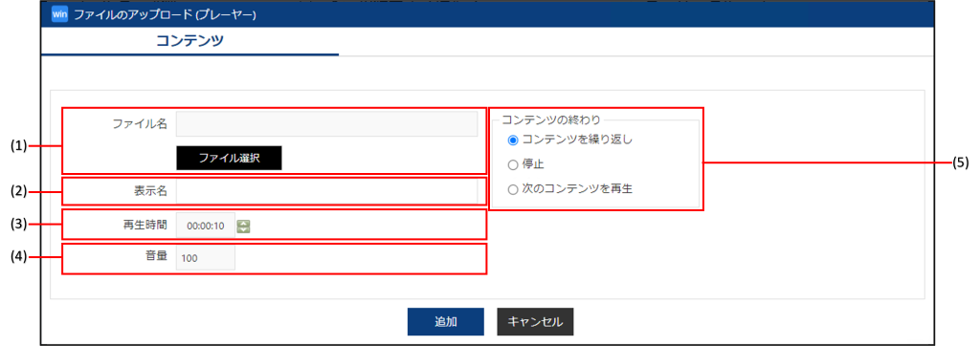The height and width of the screenshot is (346, 980).
Task: Click the 音量 field showing 100
Action: tap(206, 257)
